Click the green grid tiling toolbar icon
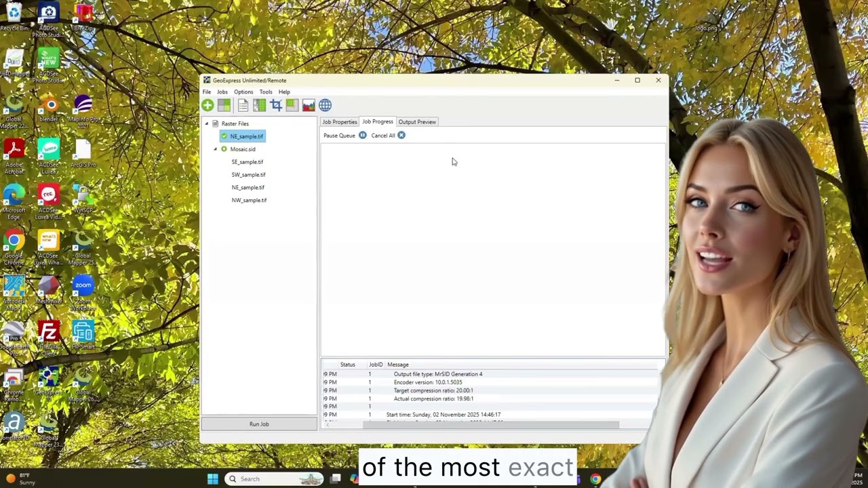The width and height of the screenshot is (868, 488). [259, 105]
